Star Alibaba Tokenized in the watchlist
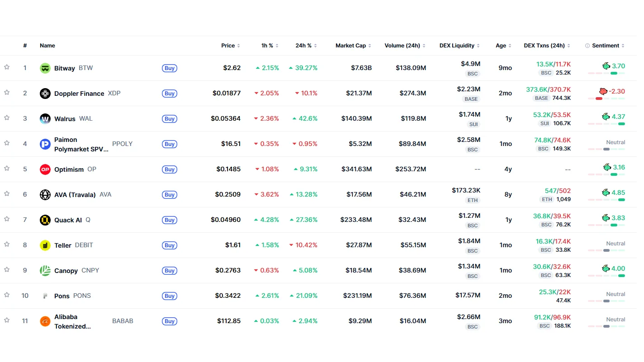Image resolution: width=644 pixels, height=362 pixels. tap(7, 320)
